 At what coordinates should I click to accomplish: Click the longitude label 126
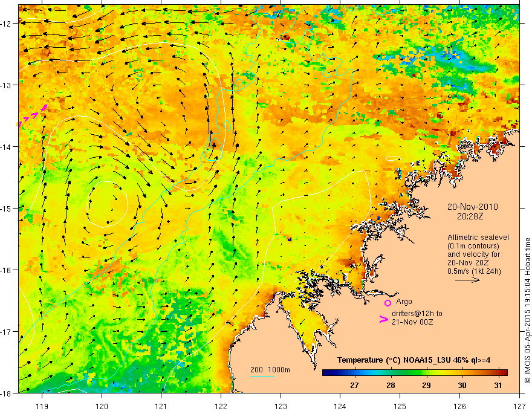coord(459,406)
